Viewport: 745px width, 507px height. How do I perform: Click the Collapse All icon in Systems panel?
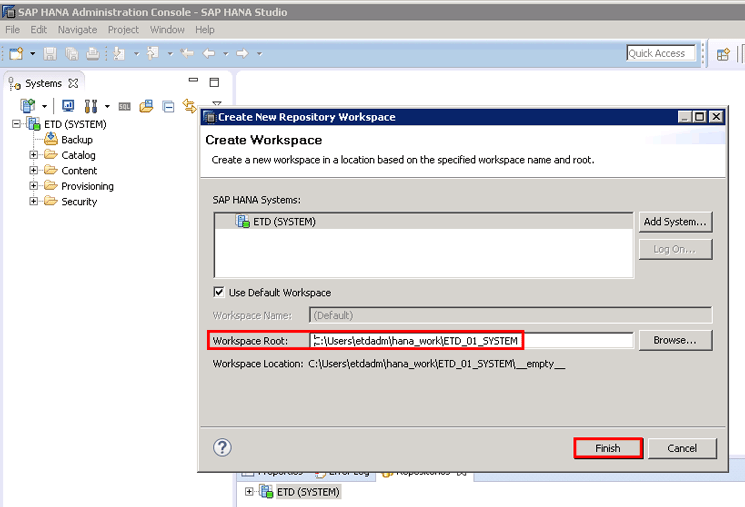coord(169,106)
